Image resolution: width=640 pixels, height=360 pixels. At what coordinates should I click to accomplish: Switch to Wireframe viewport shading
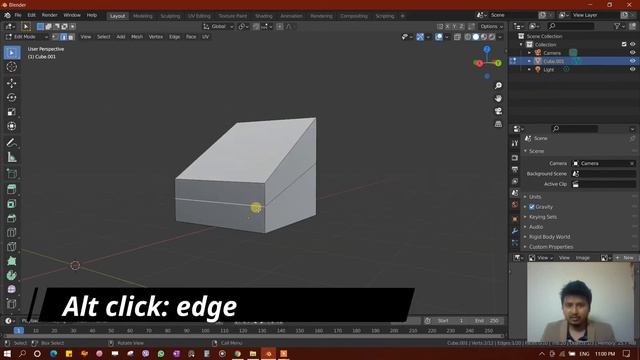pyautogui.click(x=468, y=37)
